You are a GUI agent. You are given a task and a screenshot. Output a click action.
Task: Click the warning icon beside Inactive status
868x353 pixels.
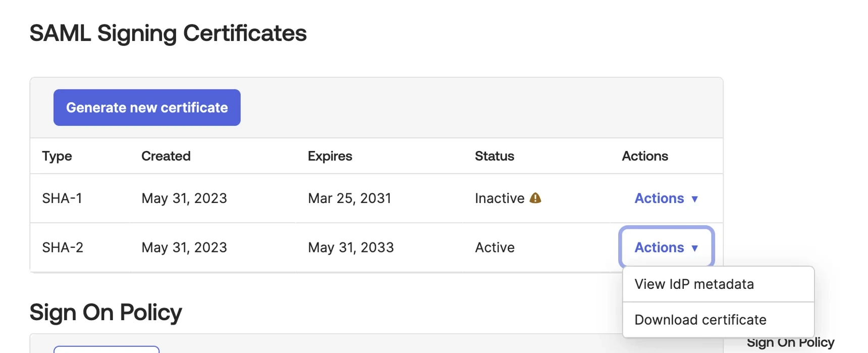click(x=535, y=198)
